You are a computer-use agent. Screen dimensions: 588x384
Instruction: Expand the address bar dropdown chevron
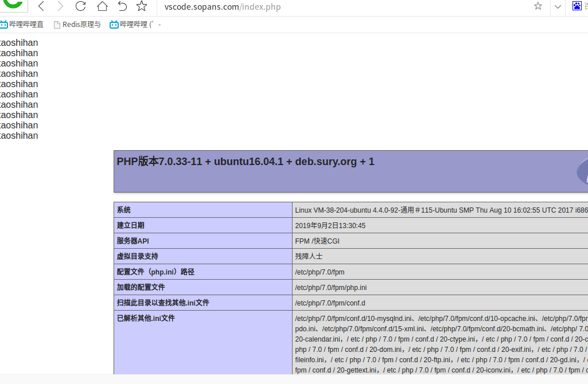(558, 7)
